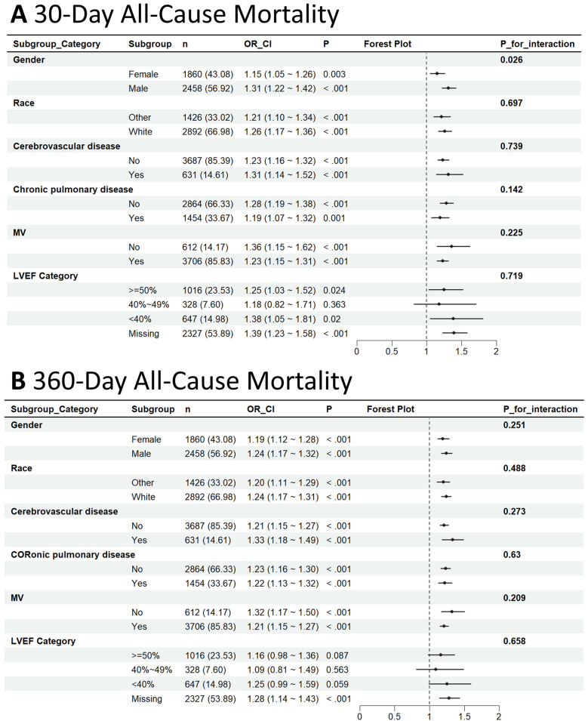
Task: Select the OR_CI column header in panel B
Action: click(x=260, y=408)
